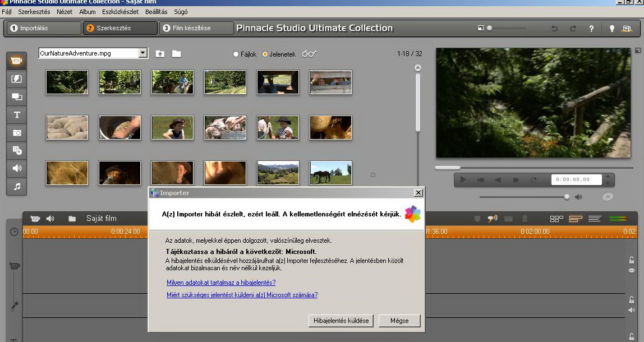Image resolution: width=644 pixels, height=342 pixels.
Task: Click the Mégse button in Importer dialog
Action: (x=399, y=321)
